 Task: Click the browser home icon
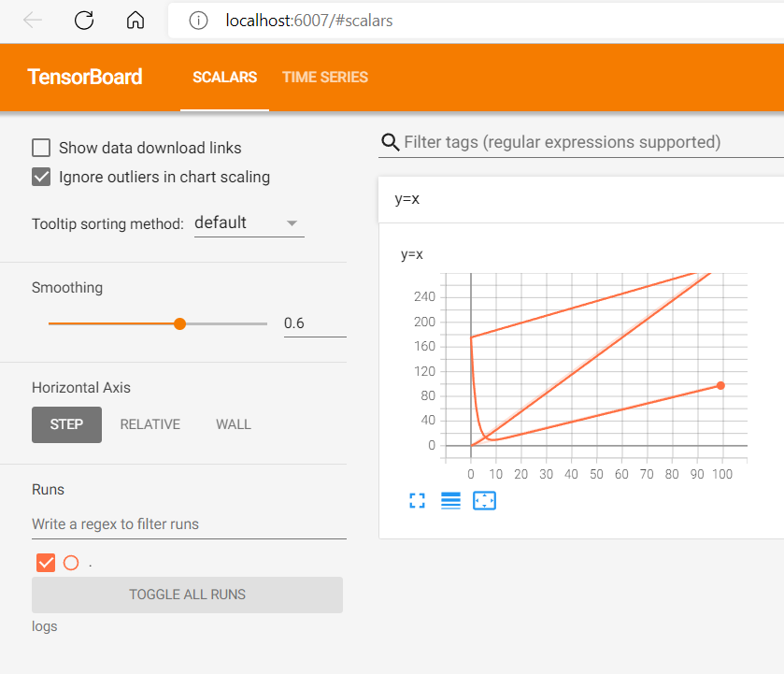pos(135,20)
